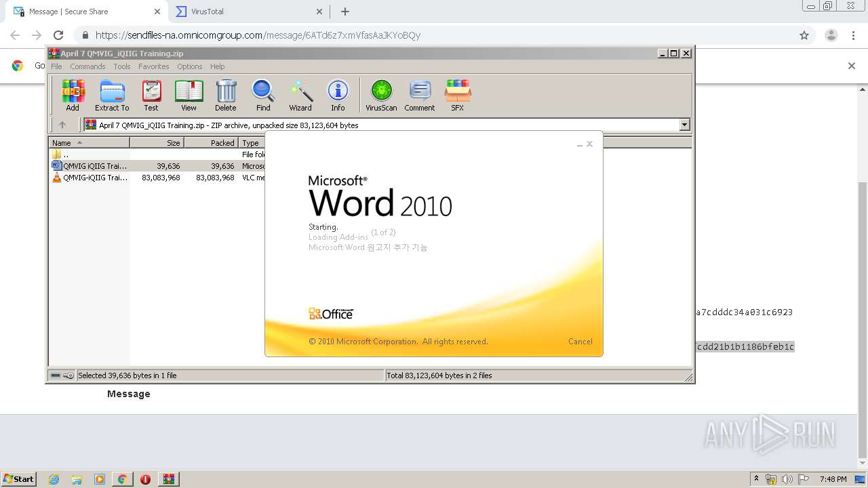Reload the current page
The image size is (868, 488).
58,35
